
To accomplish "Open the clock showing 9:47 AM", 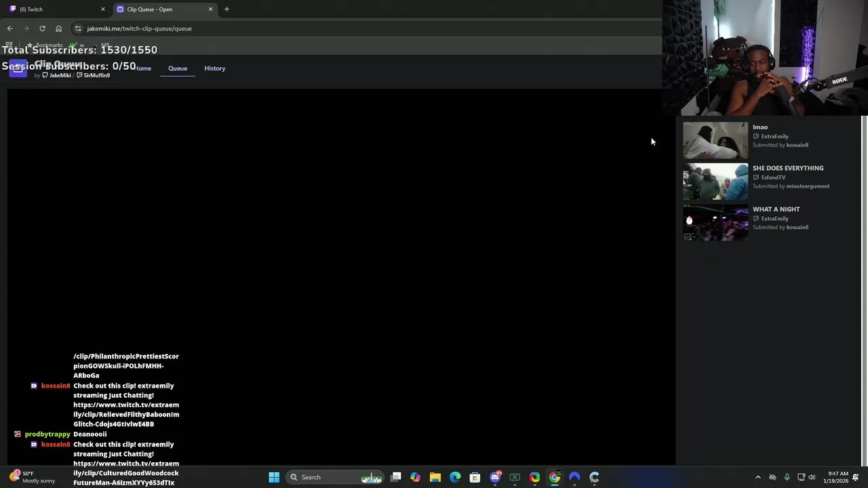I will coord(837,477).
